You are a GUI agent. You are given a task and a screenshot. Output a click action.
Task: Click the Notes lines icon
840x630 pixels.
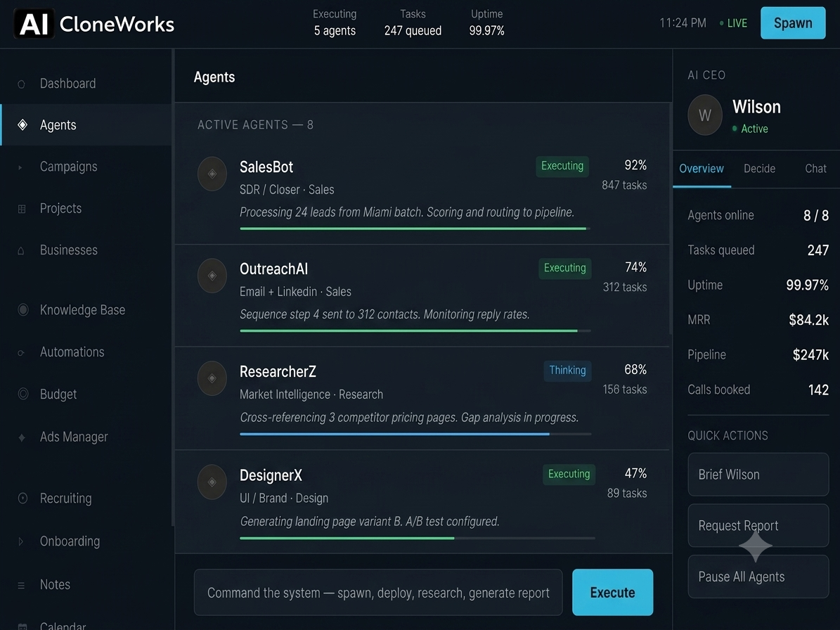point(21,585)
